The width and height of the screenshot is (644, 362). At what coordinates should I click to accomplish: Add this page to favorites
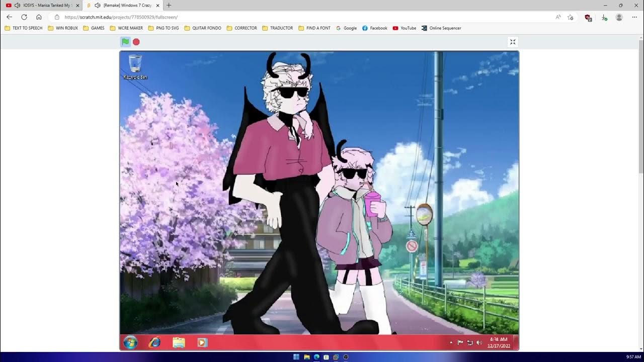point(570,17)
